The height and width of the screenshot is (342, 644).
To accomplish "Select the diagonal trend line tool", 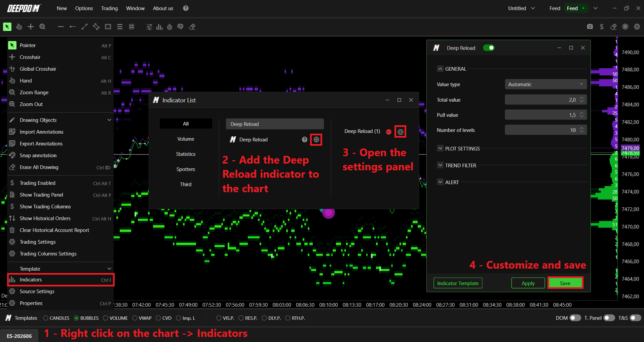I will [x=84, y=27].
